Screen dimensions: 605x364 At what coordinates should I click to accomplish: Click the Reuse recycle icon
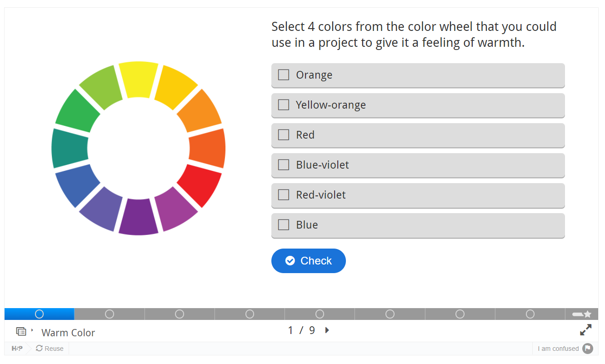(39, 349)
